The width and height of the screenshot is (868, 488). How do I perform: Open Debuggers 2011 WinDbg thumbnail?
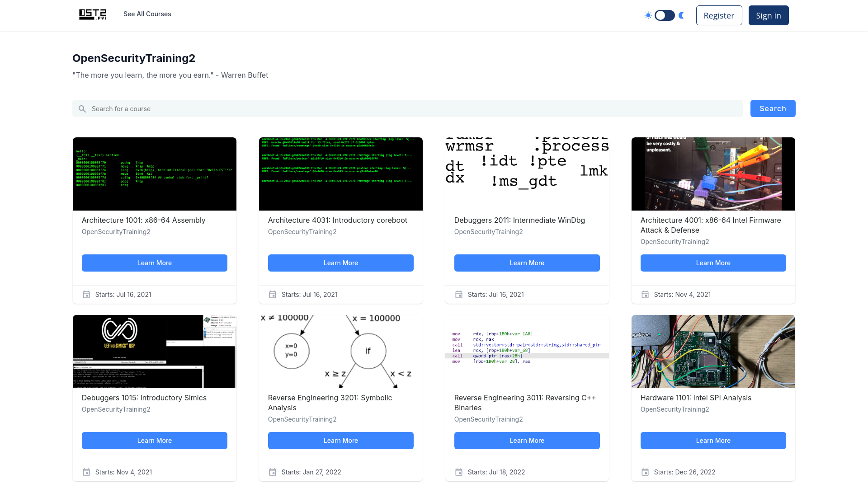(x=527, y=174)
